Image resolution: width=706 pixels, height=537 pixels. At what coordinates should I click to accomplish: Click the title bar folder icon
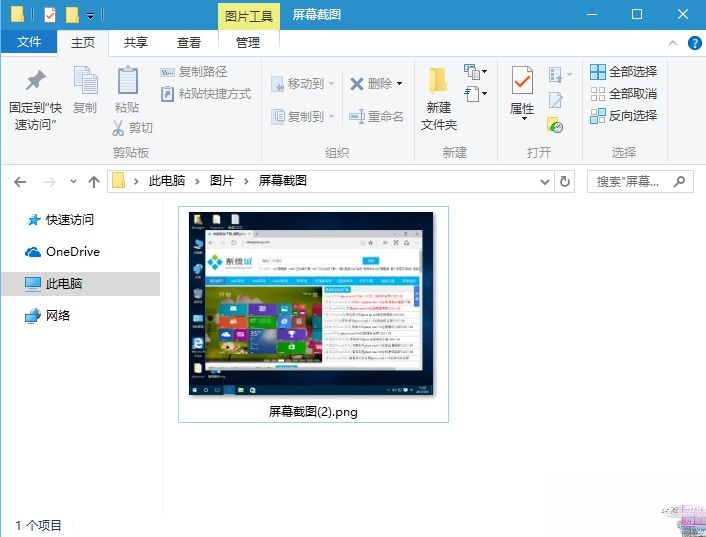[17, 15]
